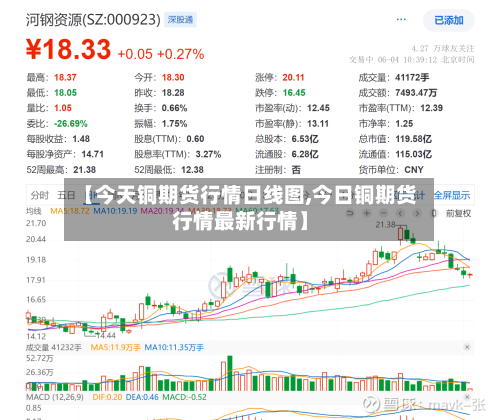
Task: Click the MACD:-0.52 indicator value
Action: point(184,397)
